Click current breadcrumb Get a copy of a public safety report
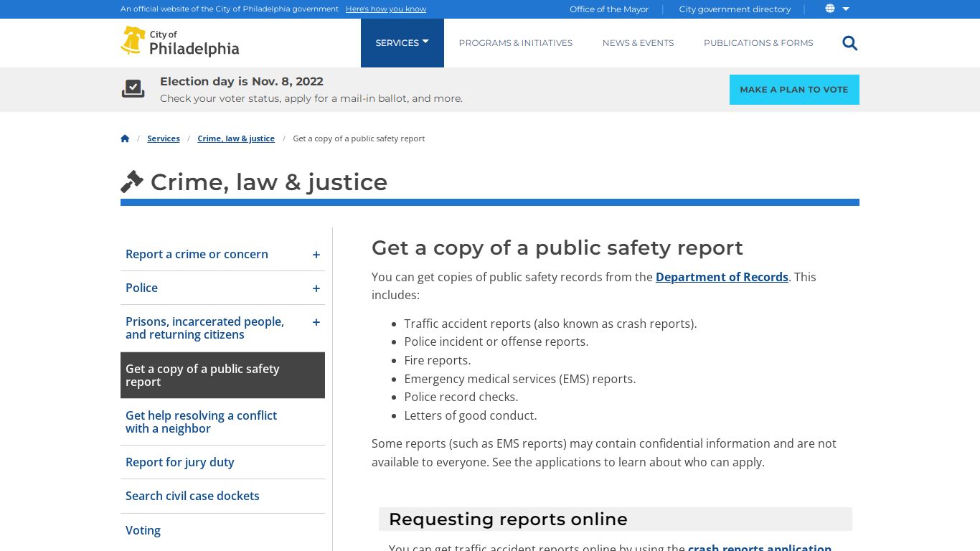Image resolution: width=980 pixels, height=551 pixels. pos(359,138)
